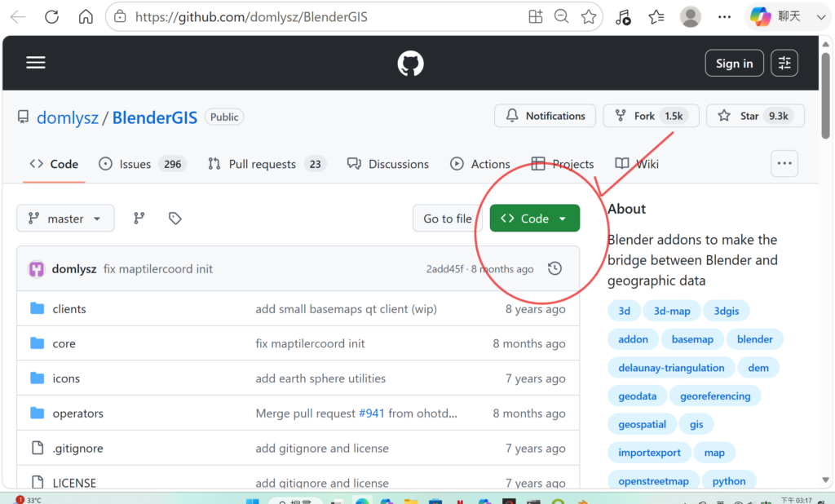Expand the green Code dropdown button
This screenshot has height=504, width=835.
pyautogui.click(x=535, y=219)
